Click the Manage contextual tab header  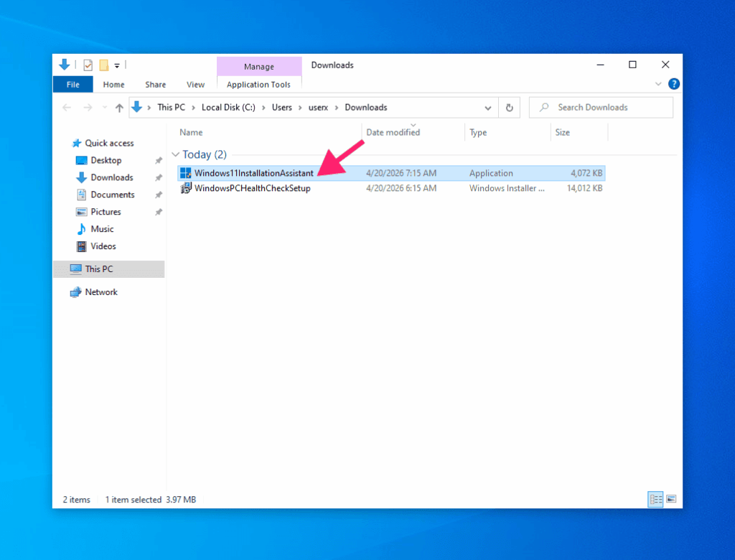pos(258,67)
